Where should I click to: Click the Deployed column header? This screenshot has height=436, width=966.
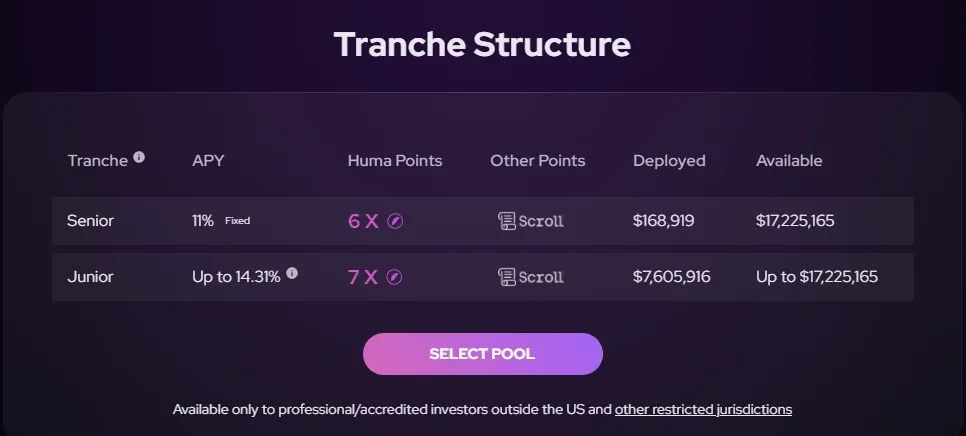[669, 160]
